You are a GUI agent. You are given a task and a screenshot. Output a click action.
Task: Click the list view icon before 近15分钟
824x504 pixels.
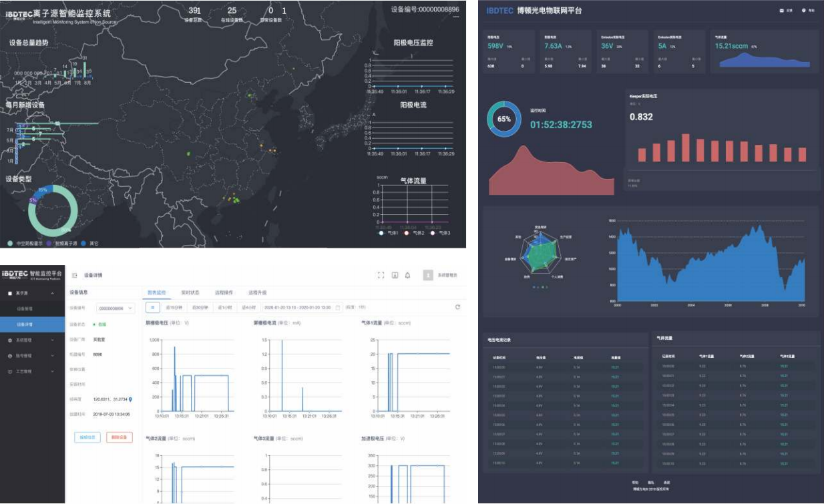pos(152,307)
